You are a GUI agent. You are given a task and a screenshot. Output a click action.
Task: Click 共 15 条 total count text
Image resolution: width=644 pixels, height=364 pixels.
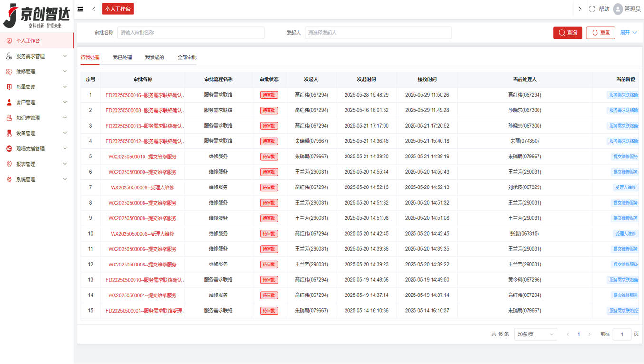(x=500, y=334)
